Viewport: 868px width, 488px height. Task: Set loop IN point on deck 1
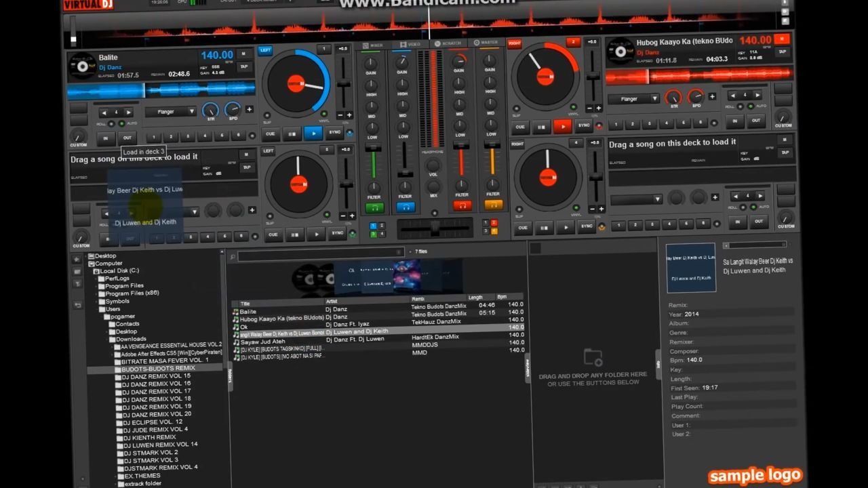[105, 138]
